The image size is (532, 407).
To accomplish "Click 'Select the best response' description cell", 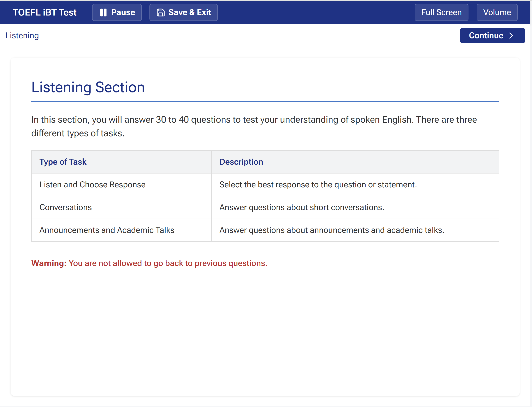I will coord(318,185).
